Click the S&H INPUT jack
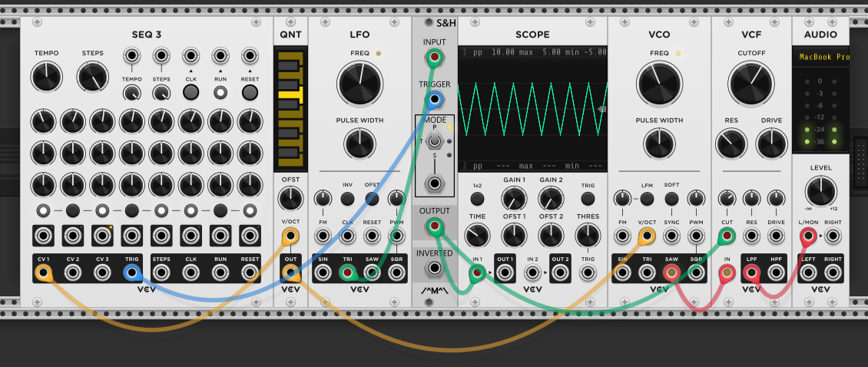Image resolution: width=868 pixels, height=367 pixels. [x=435, y=58]
